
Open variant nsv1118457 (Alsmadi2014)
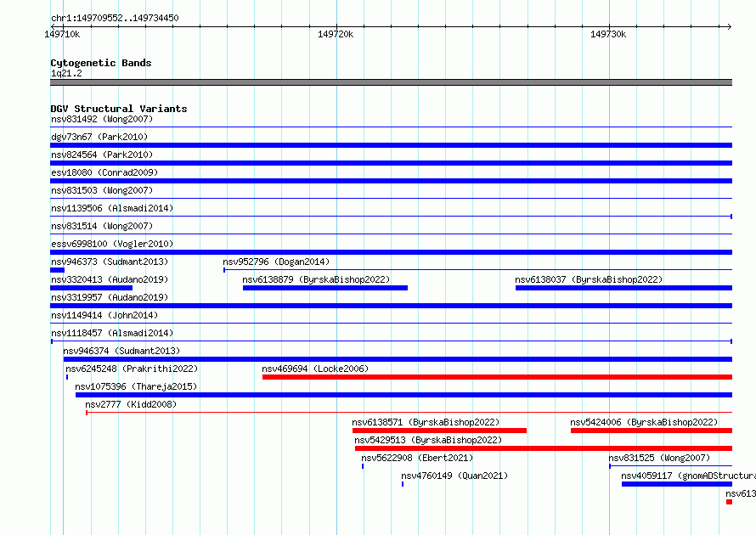[x=112, y=333]
